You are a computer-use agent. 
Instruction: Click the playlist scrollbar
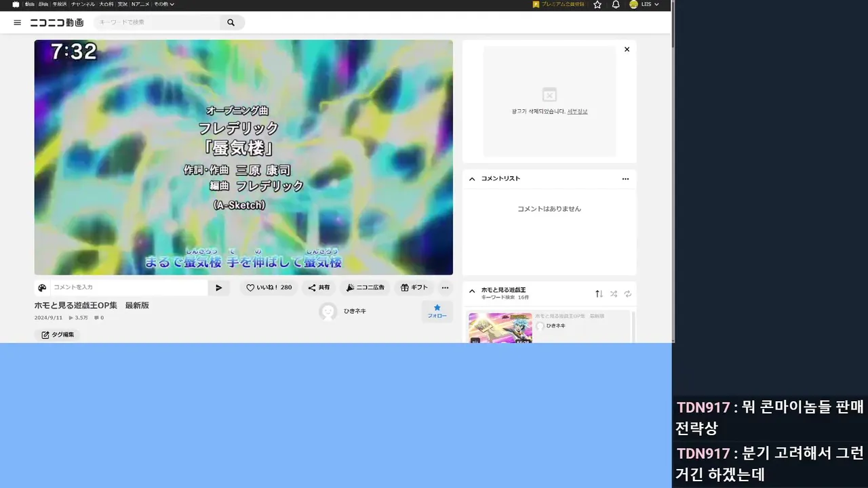633,327
